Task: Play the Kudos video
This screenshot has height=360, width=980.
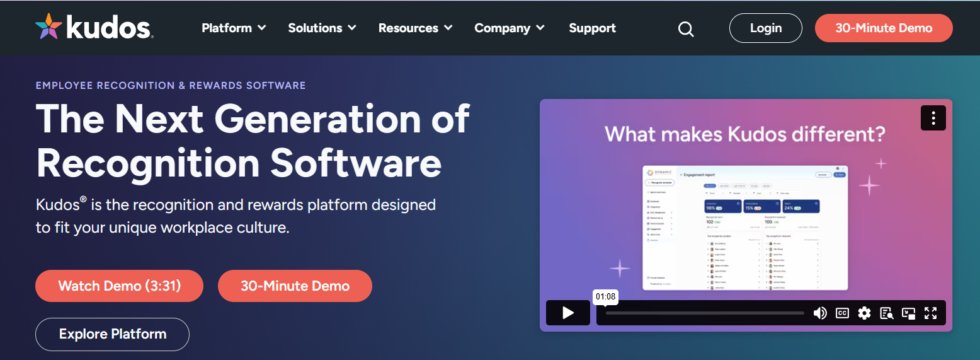Action: tap(568, 313)
